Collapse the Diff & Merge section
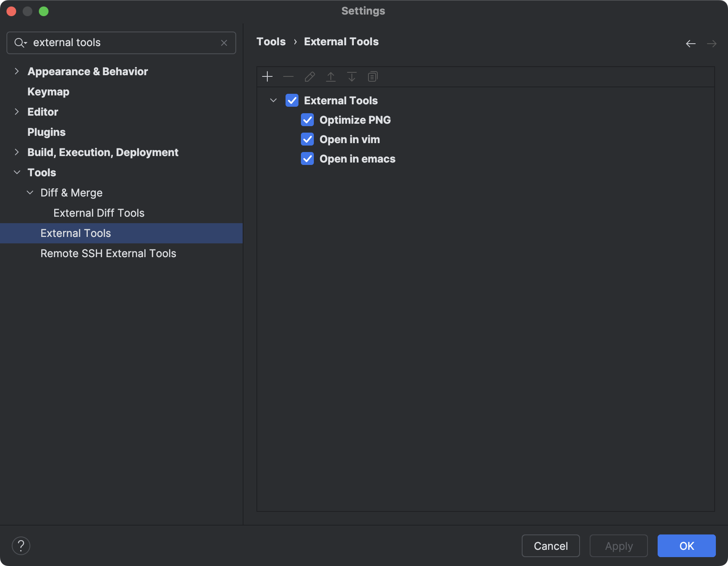Screen dimensions: 728x566 tap(30, 192)
